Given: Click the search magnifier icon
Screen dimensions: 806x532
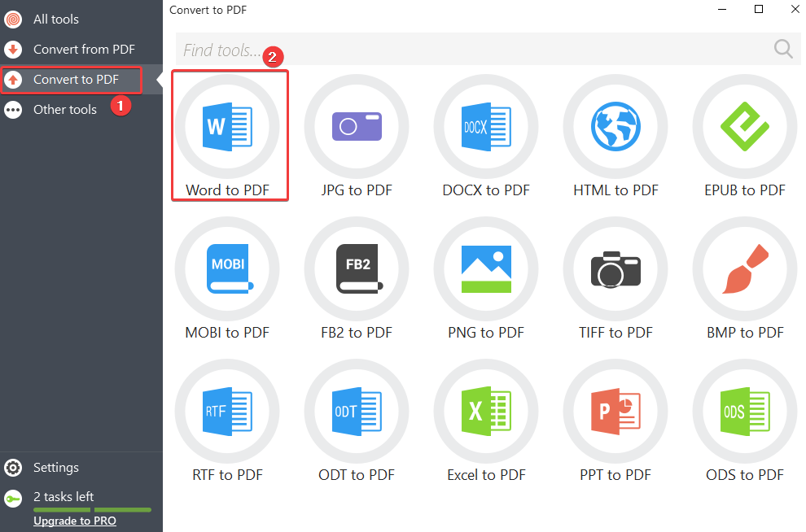Looking at the screenshot, I should (783, 49).
